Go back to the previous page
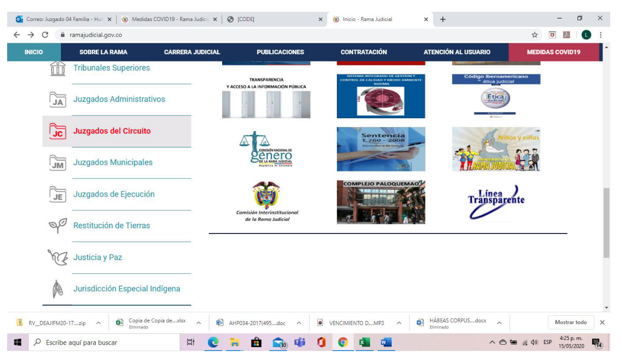The image size is (622, 364). click(17, 35)
